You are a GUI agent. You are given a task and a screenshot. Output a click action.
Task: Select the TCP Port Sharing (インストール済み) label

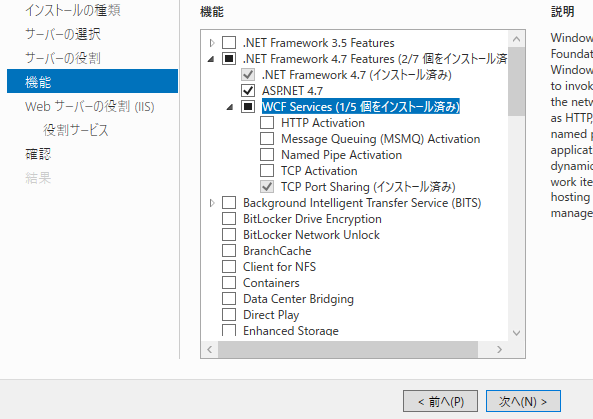pos(368,187)
